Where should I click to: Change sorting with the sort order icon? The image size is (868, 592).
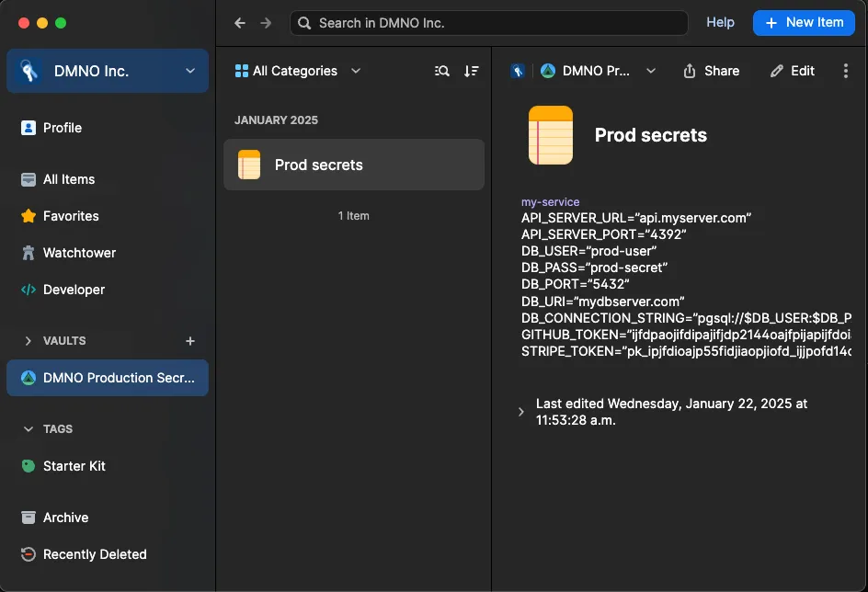[472, 70]
